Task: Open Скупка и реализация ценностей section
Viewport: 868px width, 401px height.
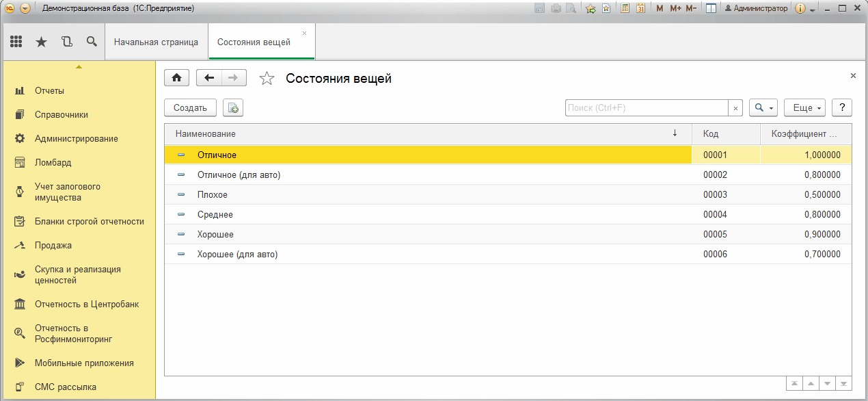Action: [x=79, y=274]
